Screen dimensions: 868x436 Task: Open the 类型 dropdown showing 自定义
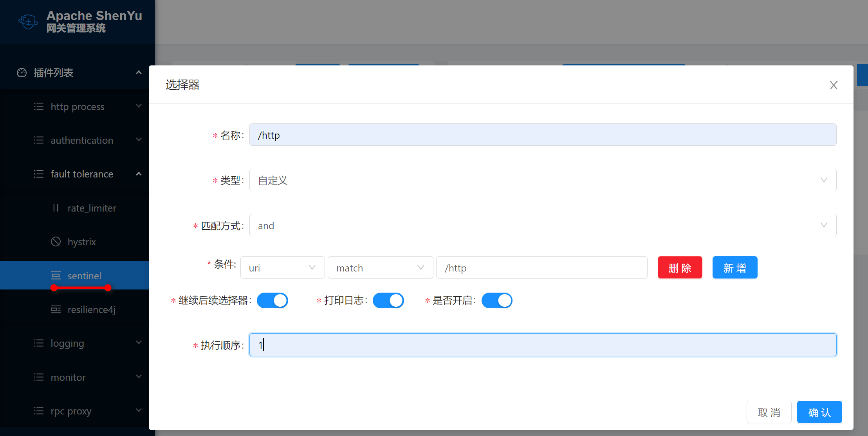(542, 180)
